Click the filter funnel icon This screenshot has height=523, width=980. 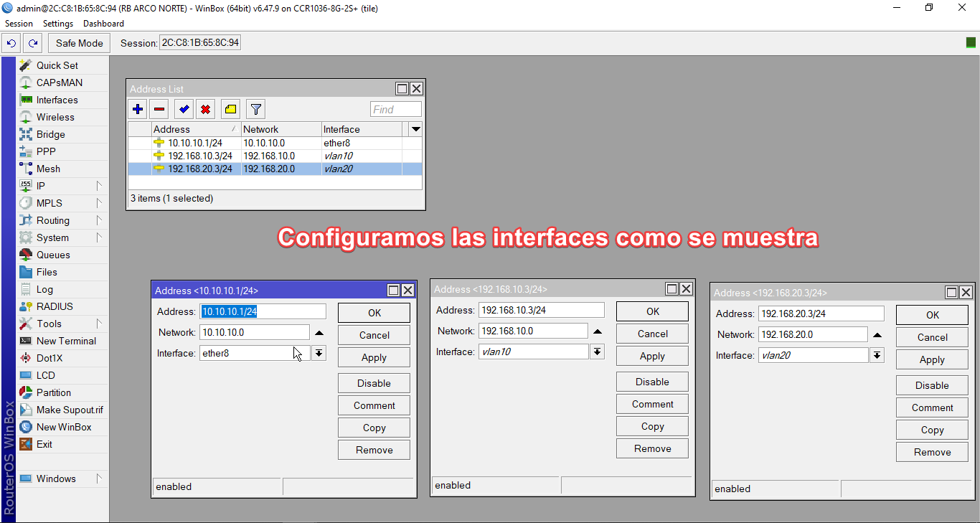point(255,108)
